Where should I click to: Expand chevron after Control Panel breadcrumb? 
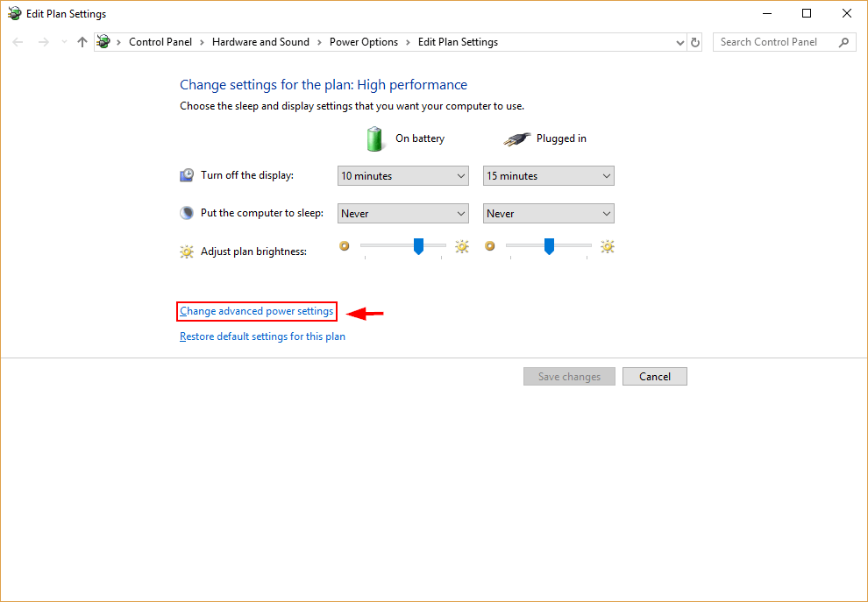tap(202, 42)
